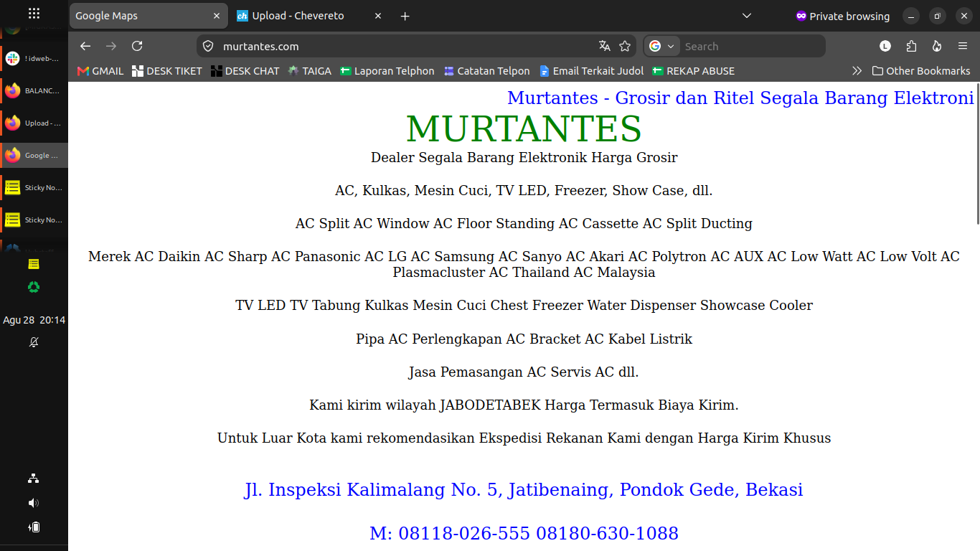Go back to the previous page
This screenshot has width=980, height=551.
[x=85, y=46]
